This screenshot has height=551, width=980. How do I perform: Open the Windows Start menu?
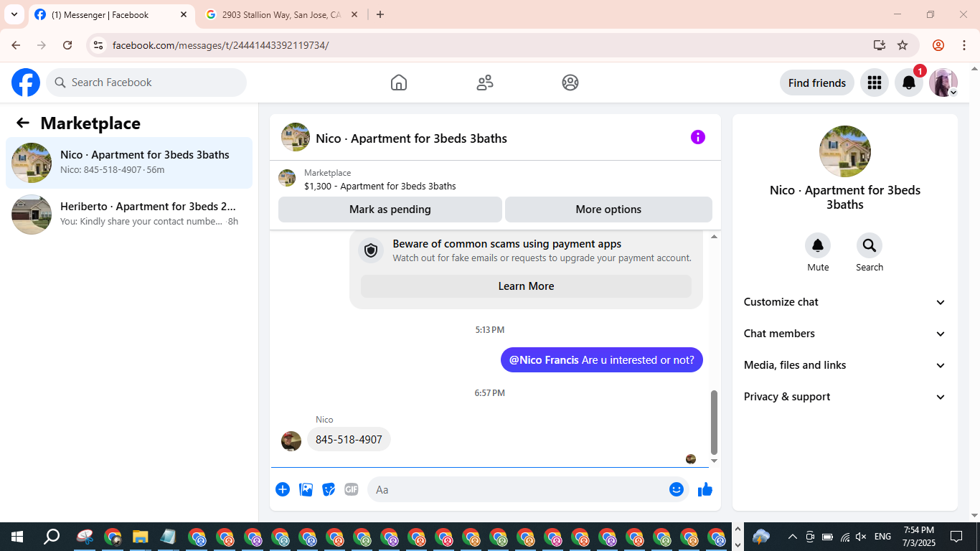[17, 537]
